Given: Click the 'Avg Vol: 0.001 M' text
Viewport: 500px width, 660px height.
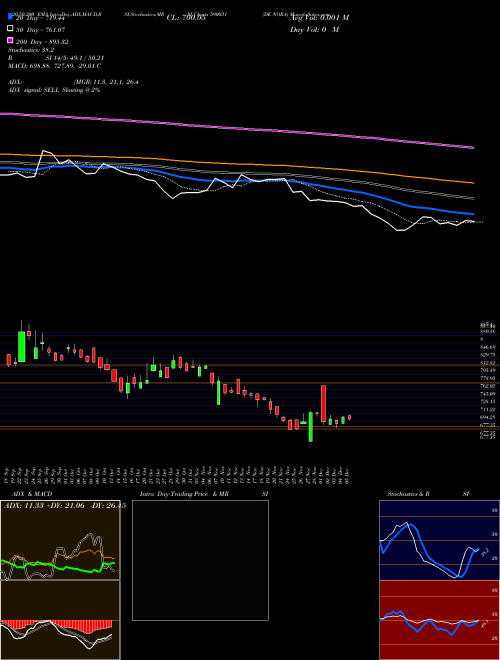Looking at the screenshot, I should 319,18.
